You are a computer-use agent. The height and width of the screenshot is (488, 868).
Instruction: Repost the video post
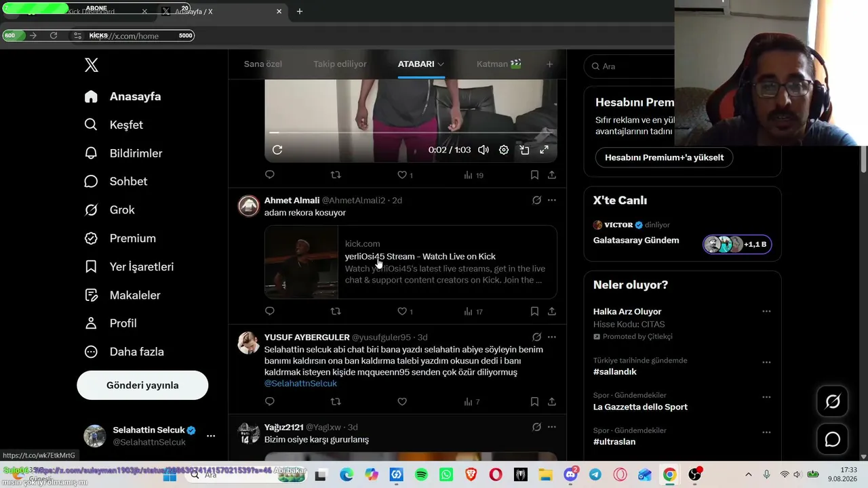coord(336,175)
